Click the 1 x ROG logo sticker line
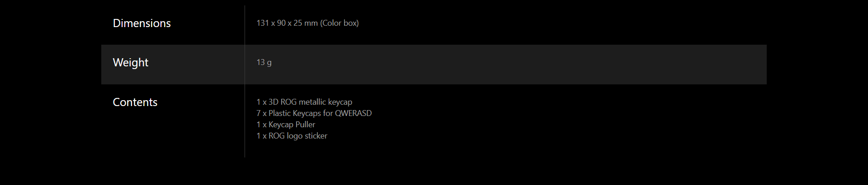The height and width of the screenshot is (185, 868). (x=292, y=136)
